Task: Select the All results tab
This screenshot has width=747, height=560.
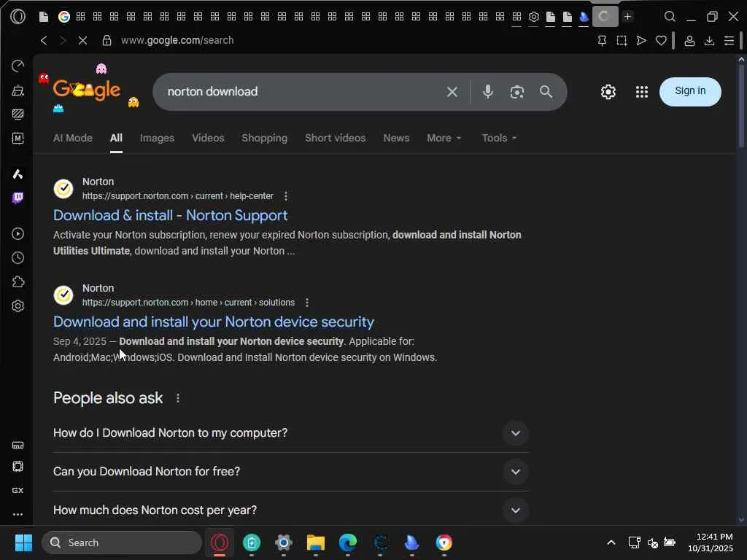Action: [x=116, y=138]
